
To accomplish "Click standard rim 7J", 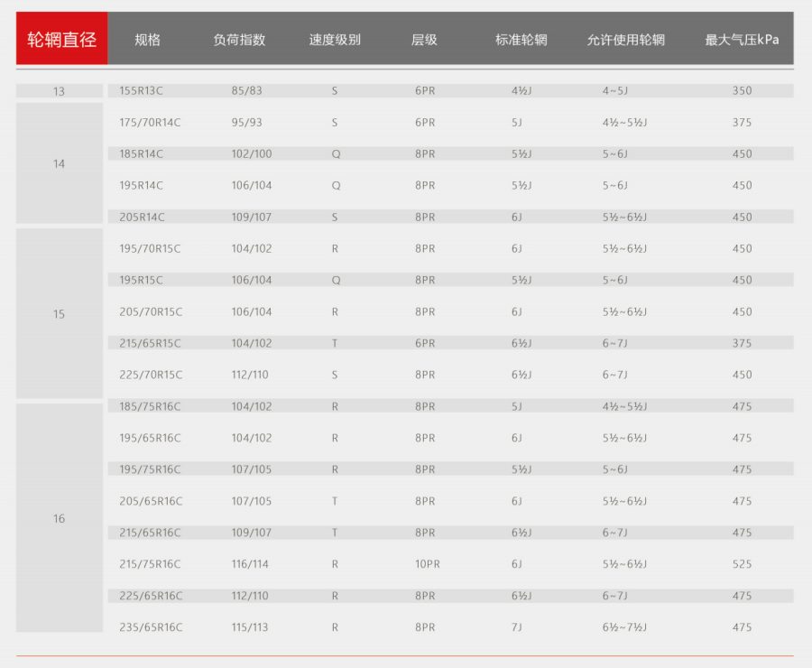I will 516,627.
